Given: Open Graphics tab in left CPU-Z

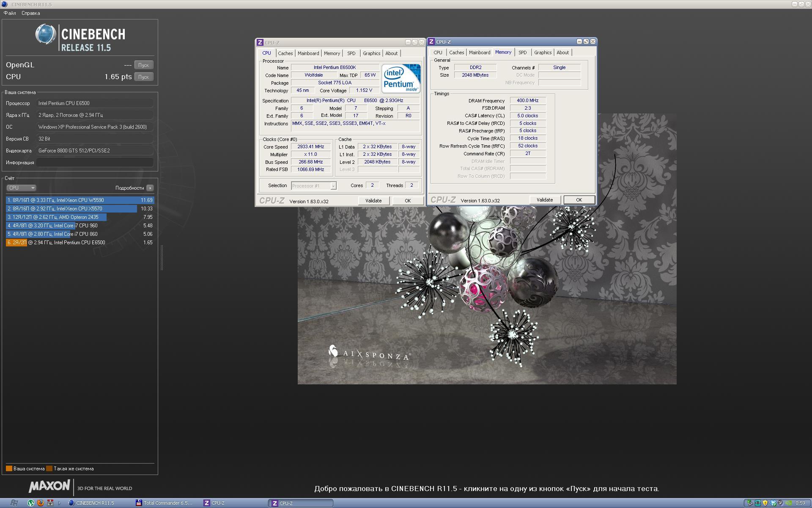Looking at the screenshot, I should [372, 53].
